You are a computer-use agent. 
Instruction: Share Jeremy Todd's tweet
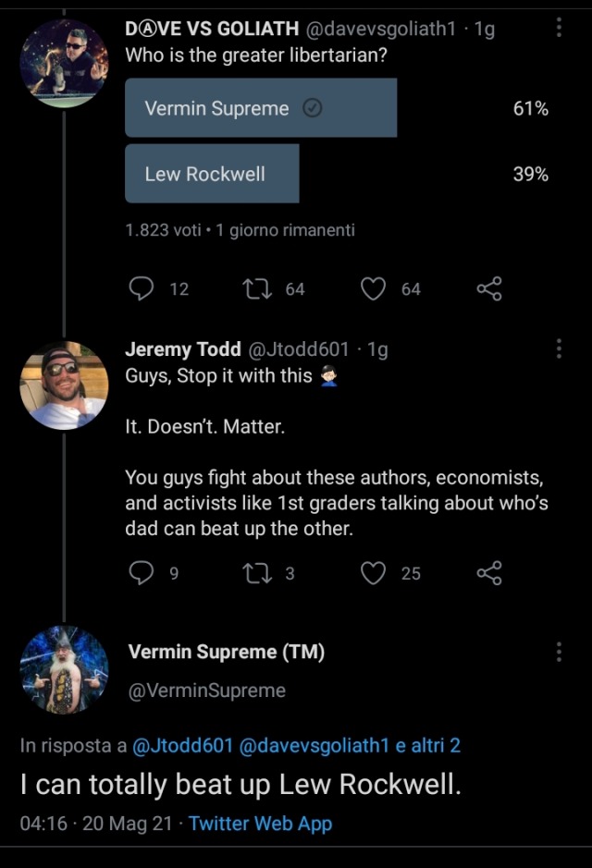tap(489, 573)
